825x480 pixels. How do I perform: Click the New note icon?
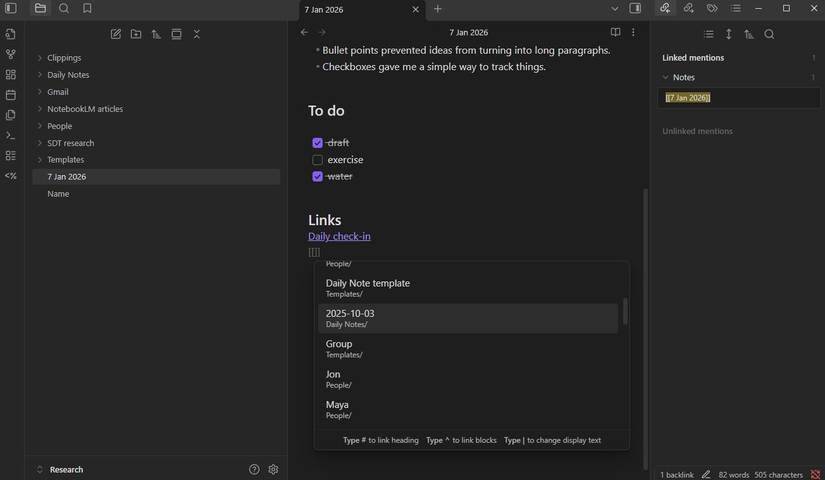pos(116,34)
